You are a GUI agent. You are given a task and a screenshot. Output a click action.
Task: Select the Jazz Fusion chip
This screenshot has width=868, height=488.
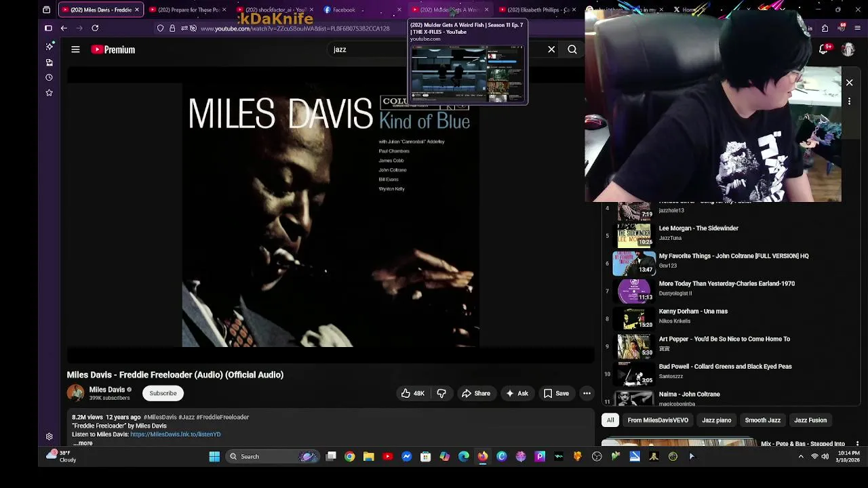[x=810, y=420]
